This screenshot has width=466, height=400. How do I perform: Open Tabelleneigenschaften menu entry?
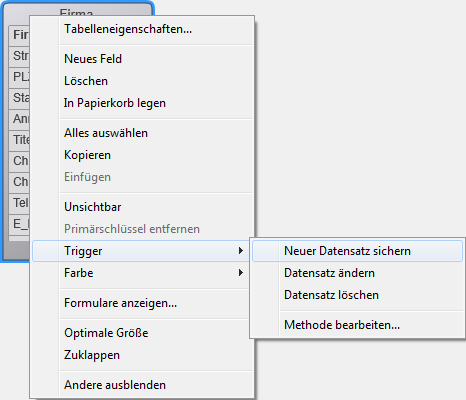[x=142, y=29]
